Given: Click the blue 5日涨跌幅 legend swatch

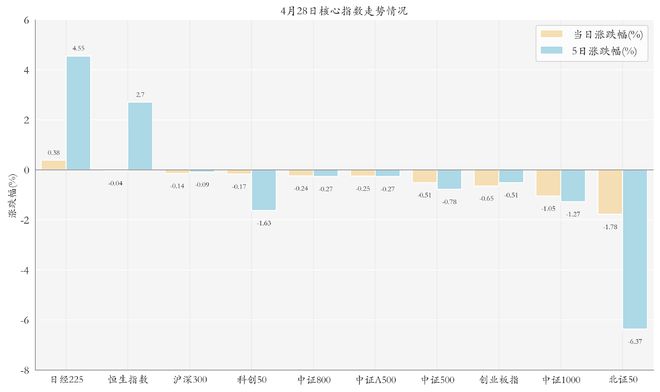Looking at the screenshot, I should pyautogui.click(x=551, y=51).
